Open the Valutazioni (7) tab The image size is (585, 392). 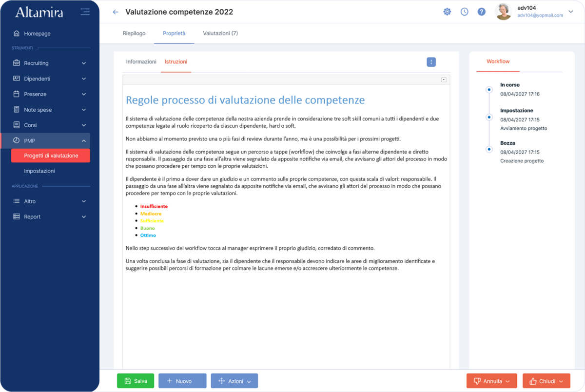[x=220, y=33]
